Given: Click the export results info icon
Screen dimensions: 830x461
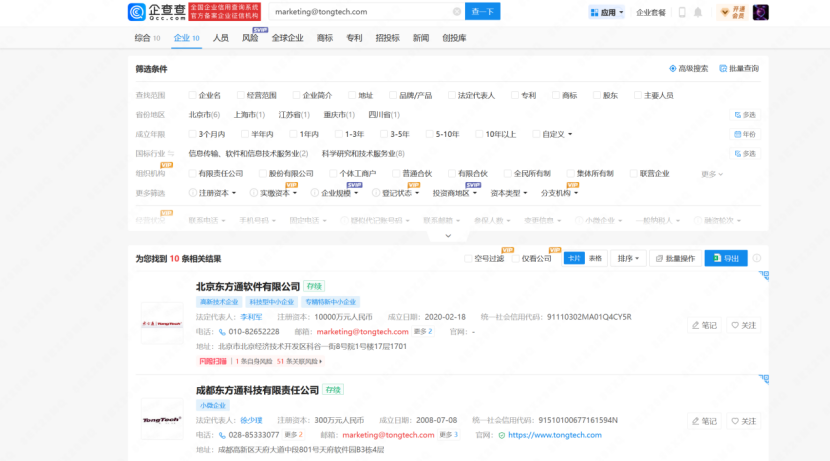Looking at the screenshot, I should [x=757, y=258].
